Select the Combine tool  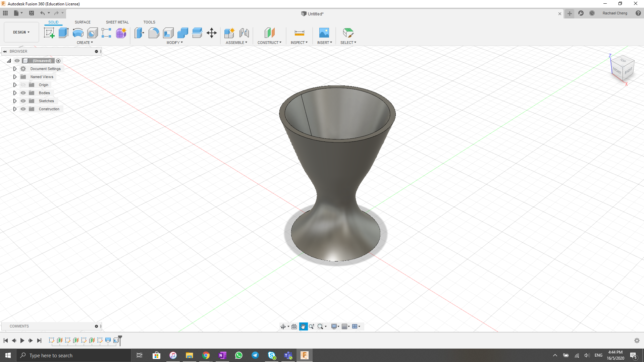point(182,33)
